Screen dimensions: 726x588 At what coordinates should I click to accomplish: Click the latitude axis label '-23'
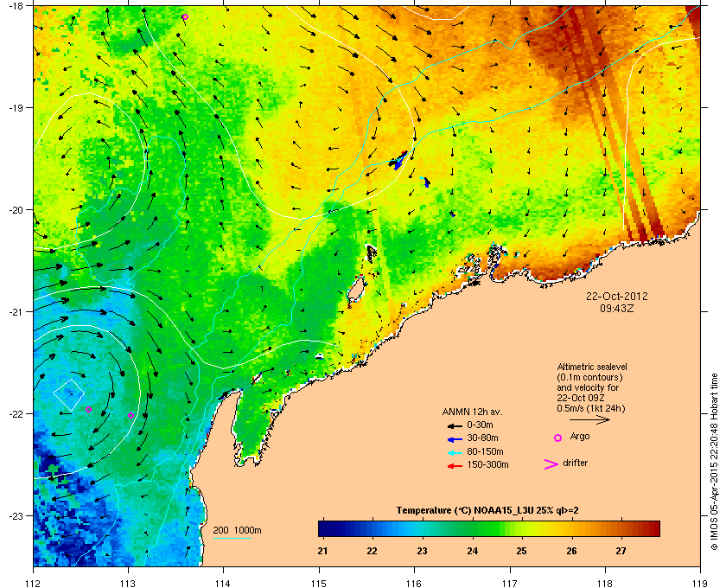pos(16,515)
